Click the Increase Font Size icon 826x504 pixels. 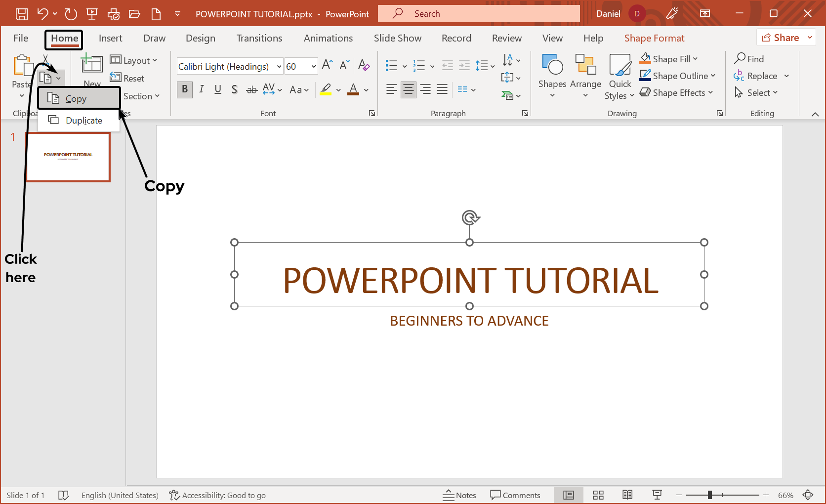(327, 65)
